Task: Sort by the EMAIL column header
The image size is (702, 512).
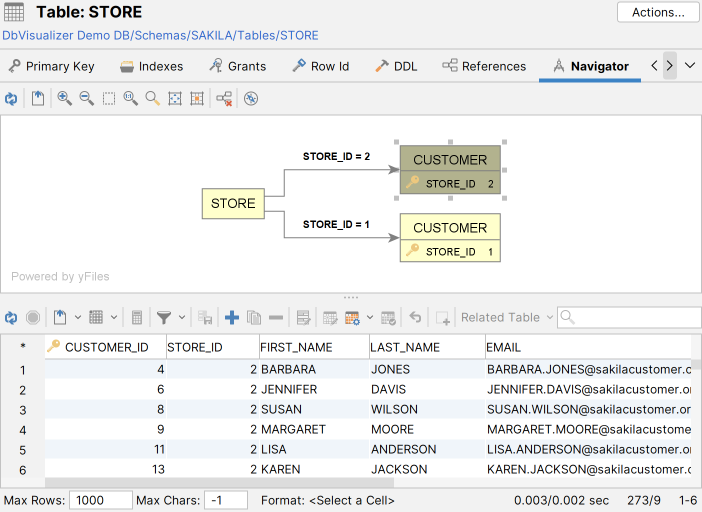Action: 588,347
